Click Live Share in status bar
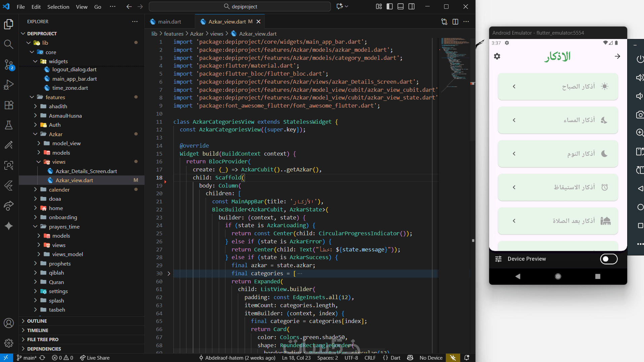The width and height of the screenshot is (644, 362). 95,358
